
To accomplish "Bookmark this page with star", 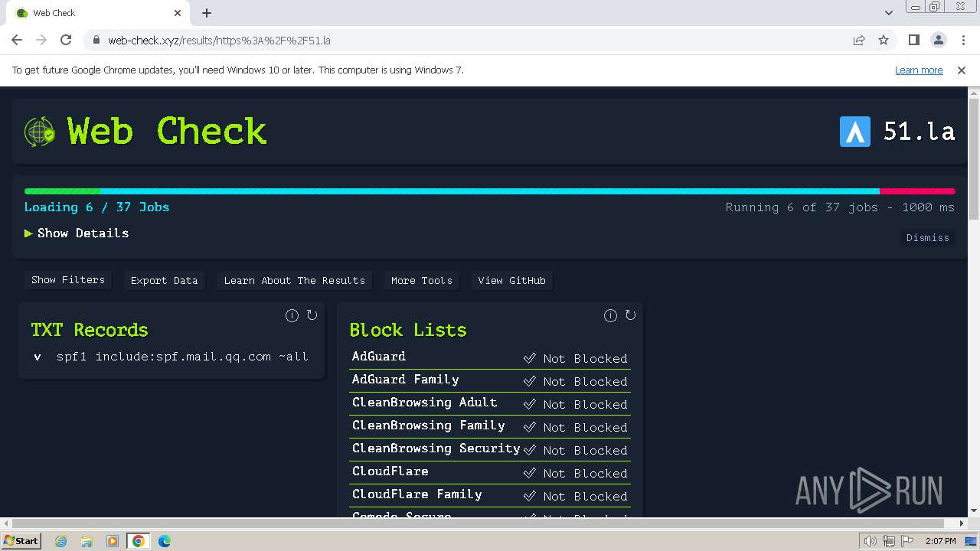I will [884, 40].
